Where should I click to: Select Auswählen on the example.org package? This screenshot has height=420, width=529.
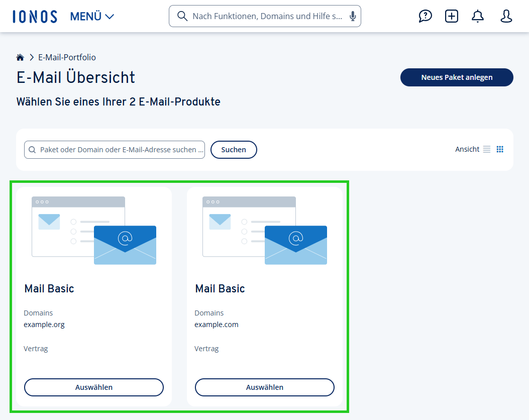tap(93, 387)
